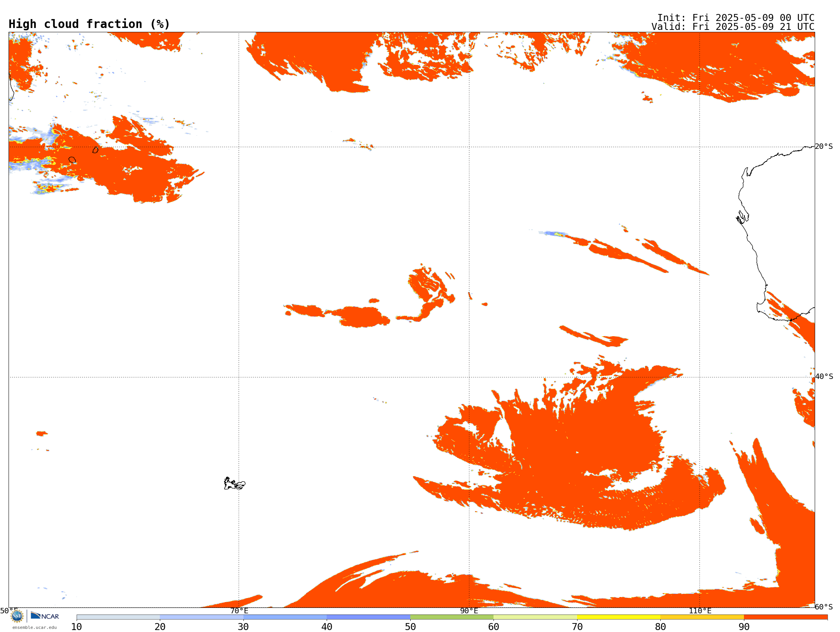Click the Mauritius island outline near 20°S
840x632 pixels.
point(95,150)
